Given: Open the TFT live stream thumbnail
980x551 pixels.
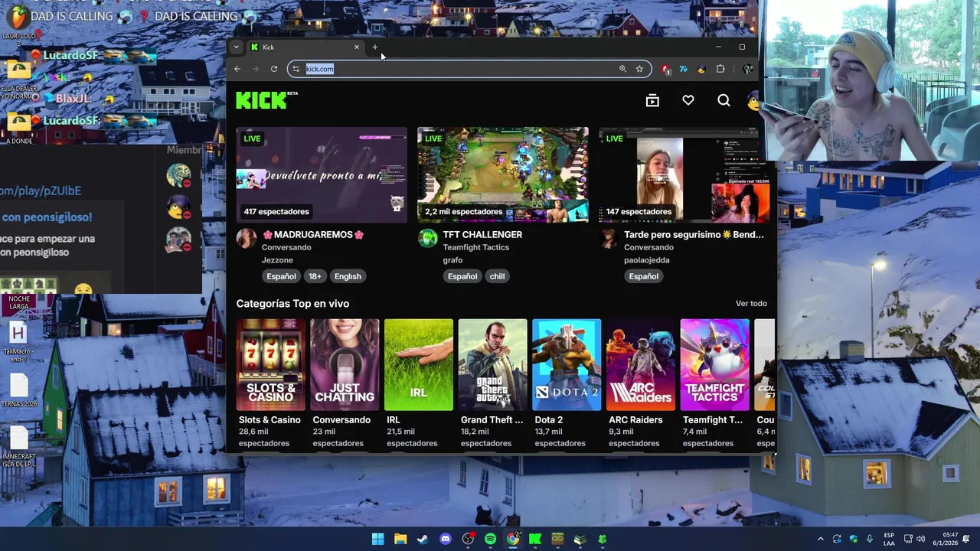Looking at the screenshot, I should 503,174.
